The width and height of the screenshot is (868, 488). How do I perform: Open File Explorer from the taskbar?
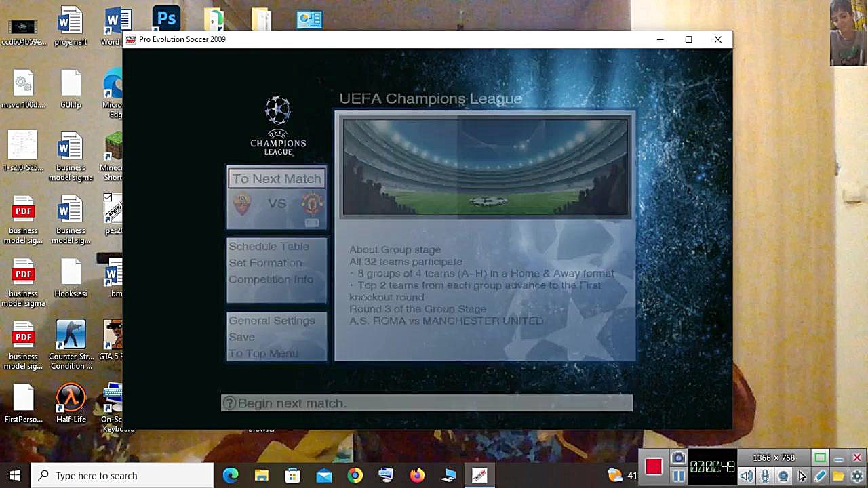(x=262, y=475)
